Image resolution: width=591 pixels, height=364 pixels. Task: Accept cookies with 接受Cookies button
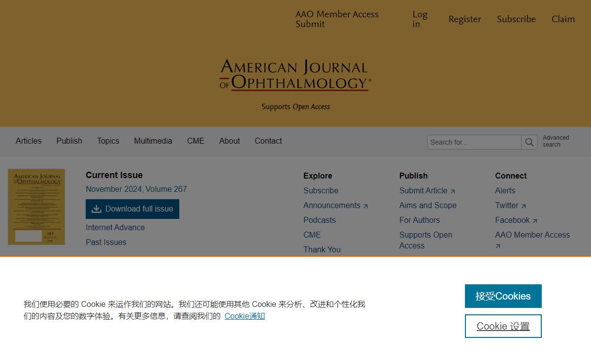503,296
